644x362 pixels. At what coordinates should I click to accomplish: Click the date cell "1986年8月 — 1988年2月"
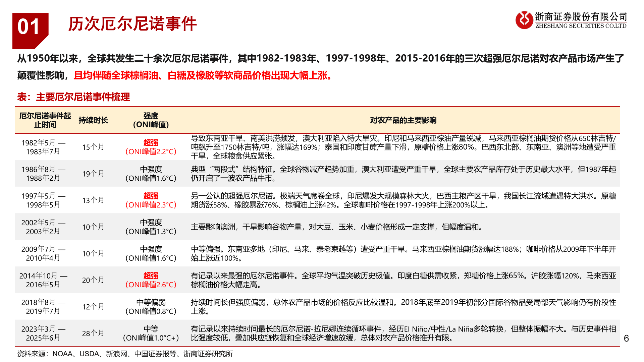(43, 174)
